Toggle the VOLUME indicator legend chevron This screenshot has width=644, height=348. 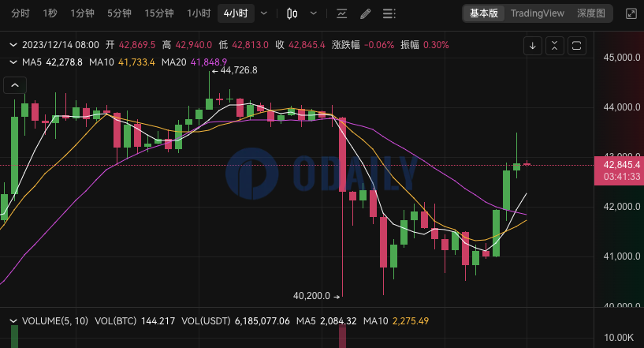tap(13, 321)
